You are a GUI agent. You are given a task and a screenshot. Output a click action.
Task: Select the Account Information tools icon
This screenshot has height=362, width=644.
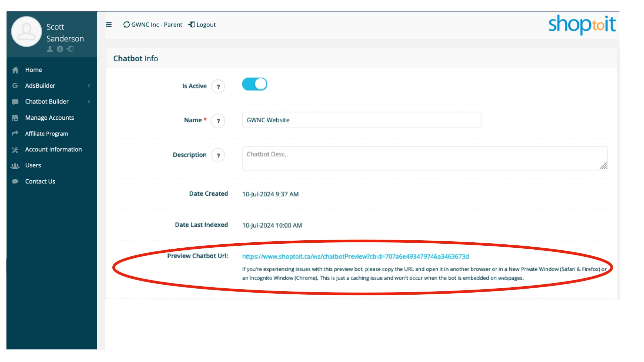click(x=15, y=150)
